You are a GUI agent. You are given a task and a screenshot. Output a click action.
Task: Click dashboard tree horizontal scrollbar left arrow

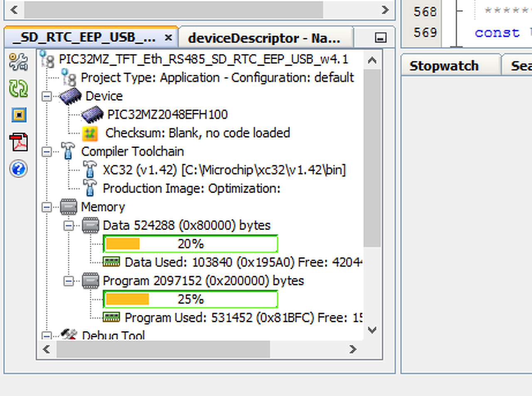47,349
